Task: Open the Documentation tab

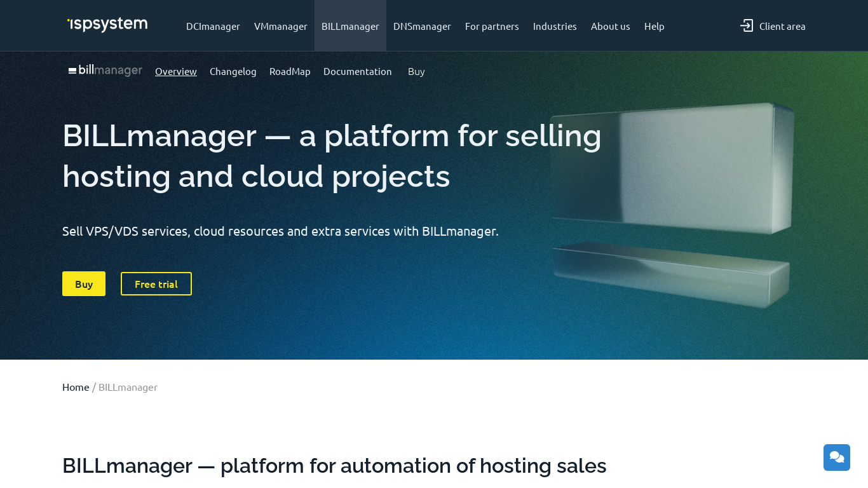Action: tap(358, 71)
